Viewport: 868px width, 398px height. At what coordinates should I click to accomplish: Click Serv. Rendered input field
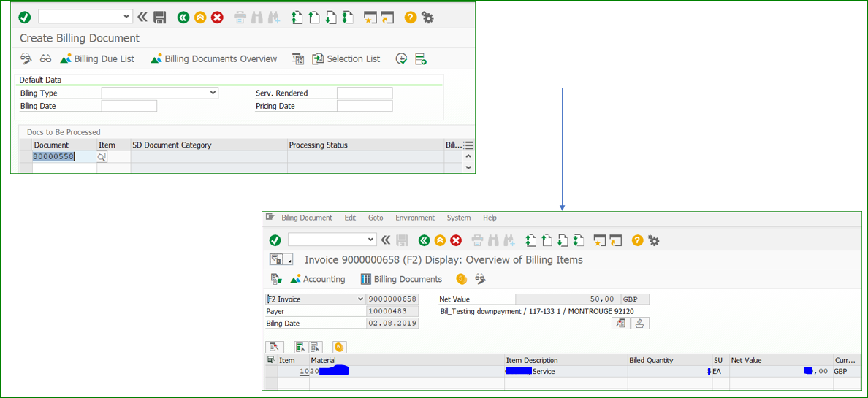[x=365, y=93]
